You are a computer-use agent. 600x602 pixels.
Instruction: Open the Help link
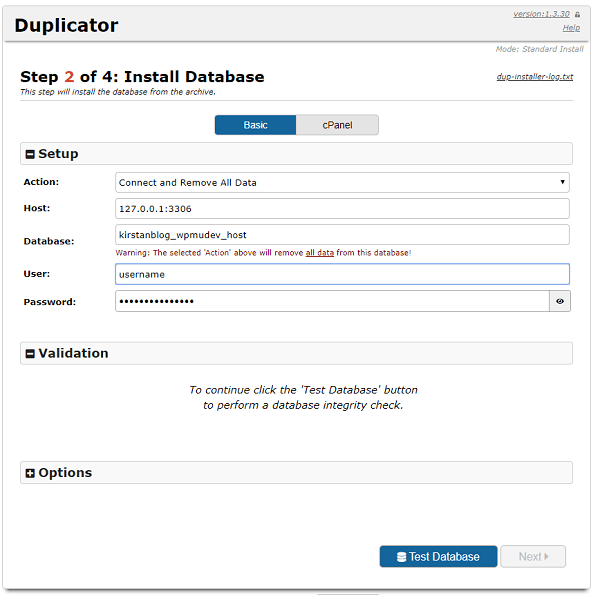pos(571,28)
